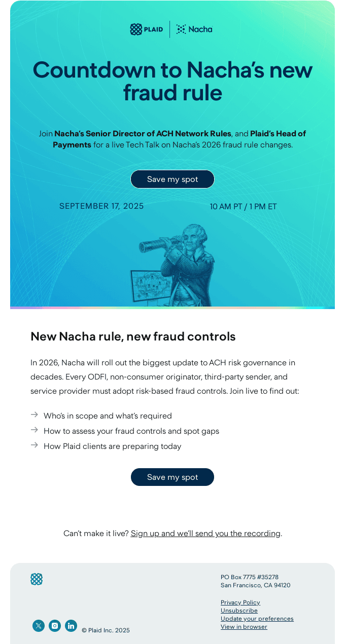The width and height of the screenshot is (345, 644).
Task: Open Plaid's Instagram icon in the footer
Action: click(55, 626)
